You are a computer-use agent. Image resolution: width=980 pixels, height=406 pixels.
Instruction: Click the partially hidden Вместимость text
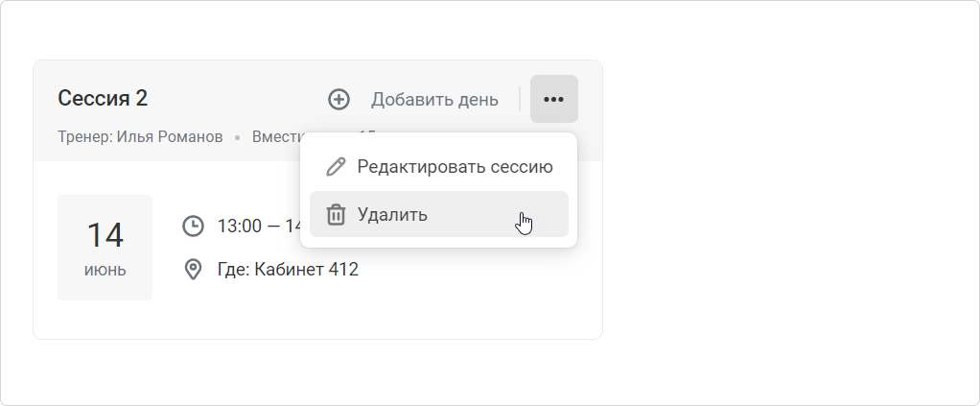pos(276,137)
